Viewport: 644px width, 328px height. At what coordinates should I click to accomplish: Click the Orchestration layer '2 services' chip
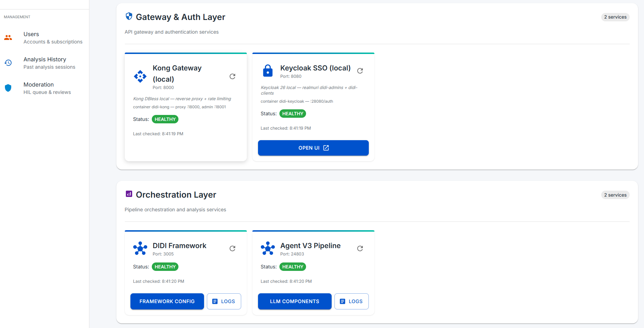tap(615, 195)
